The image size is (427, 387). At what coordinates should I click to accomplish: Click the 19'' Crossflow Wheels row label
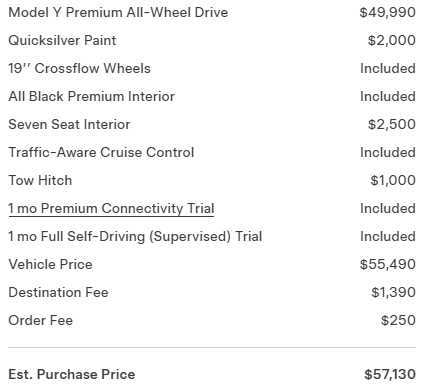coord(79,69)
